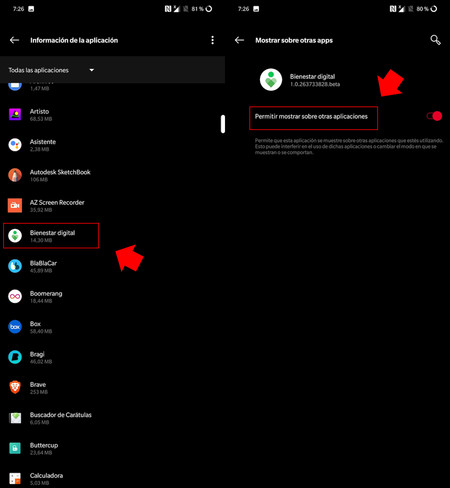Tap the app list scrollbar handle

[223, 124]
